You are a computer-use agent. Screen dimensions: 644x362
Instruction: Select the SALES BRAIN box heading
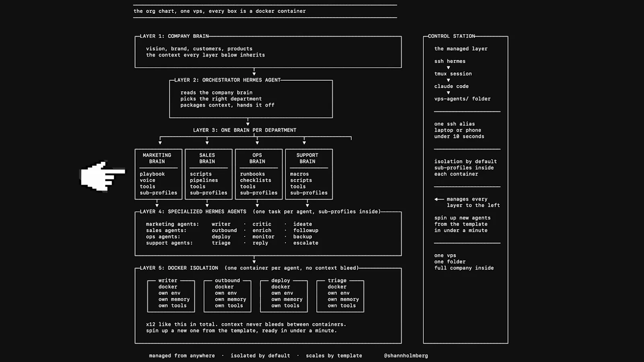click(207, 158)
